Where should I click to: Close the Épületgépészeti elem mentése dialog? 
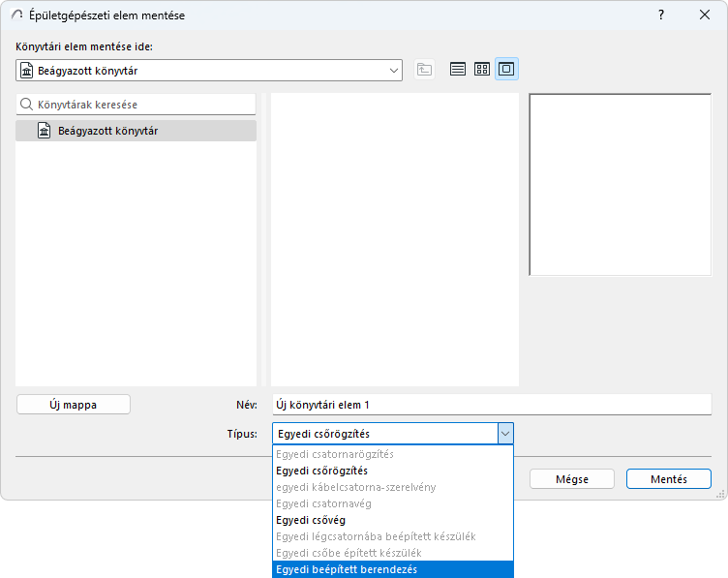[705, 15]
